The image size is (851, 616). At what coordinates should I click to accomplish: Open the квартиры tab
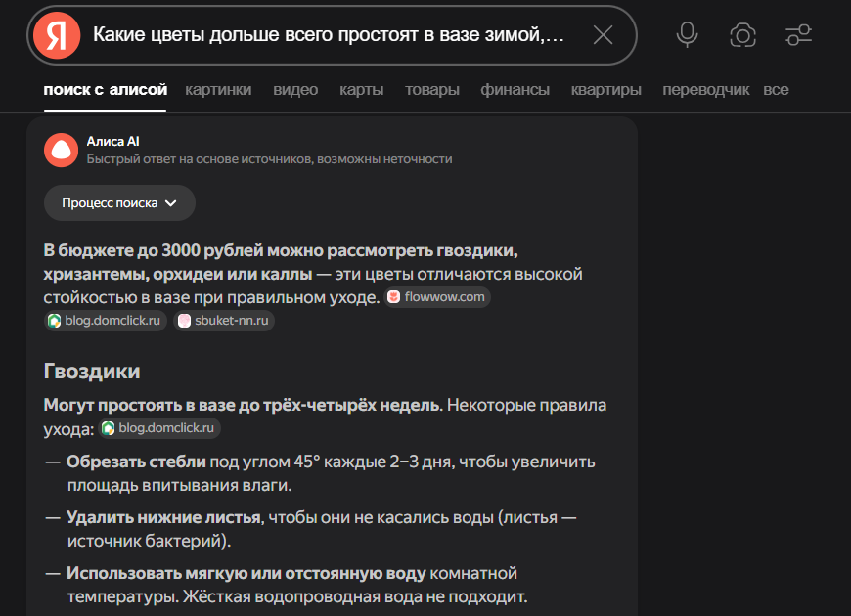[605, 90]
